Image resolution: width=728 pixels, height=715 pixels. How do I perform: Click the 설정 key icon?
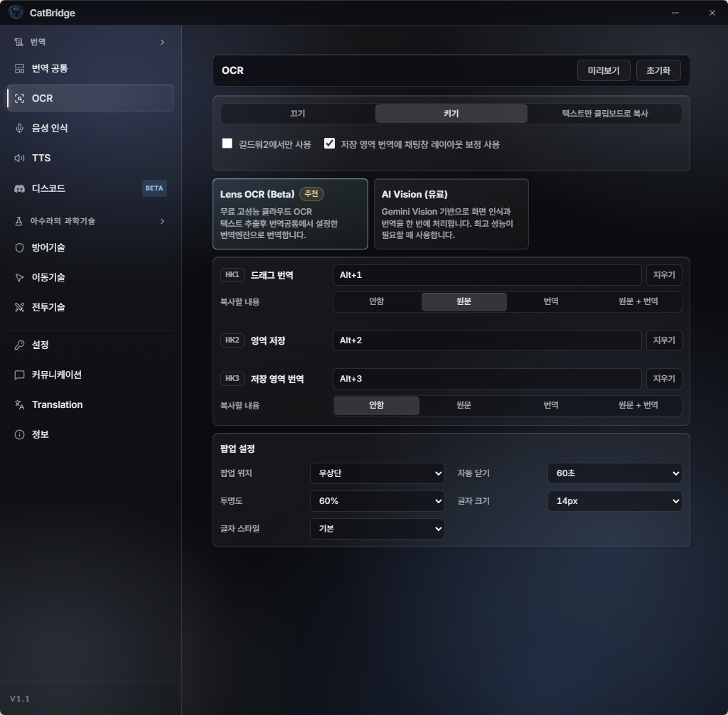tap(19, 345)
